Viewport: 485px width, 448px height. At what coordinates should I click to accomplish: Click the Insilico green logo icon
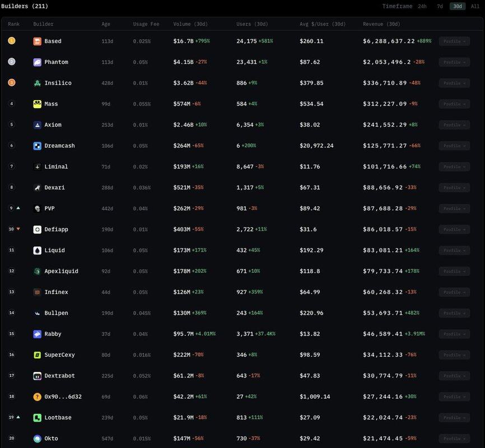pyautogui.click(x=37, y=83)
